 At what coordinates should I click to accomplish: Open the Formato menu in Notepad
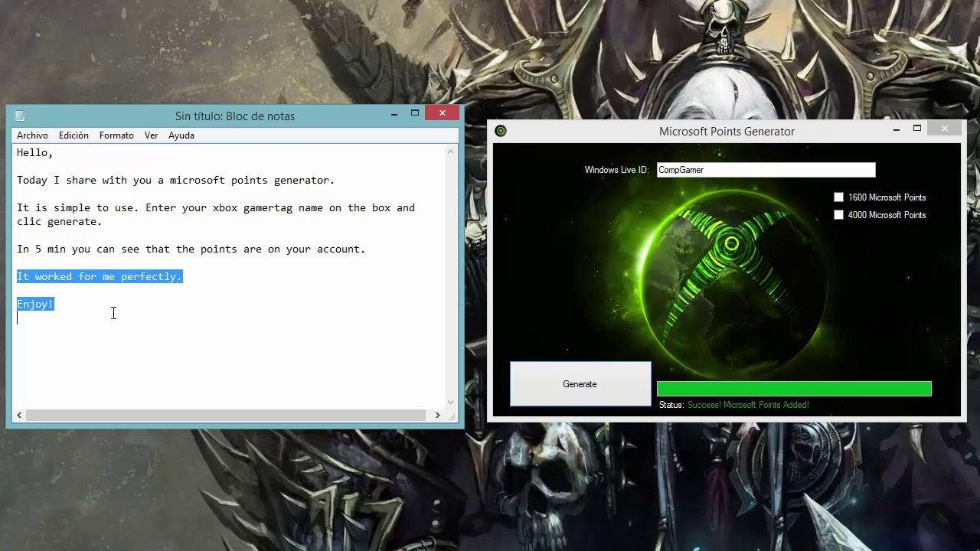click(116, 135)
